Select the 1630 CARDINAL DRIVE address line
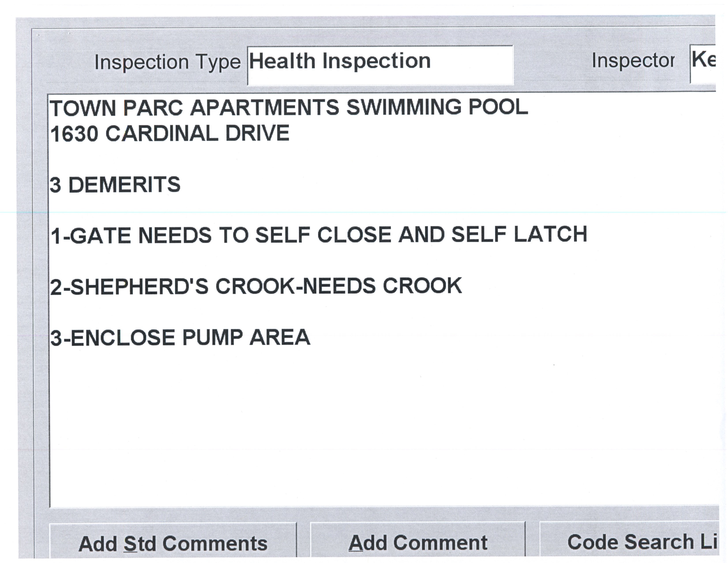The image size is (728, 563). point(170,133)
